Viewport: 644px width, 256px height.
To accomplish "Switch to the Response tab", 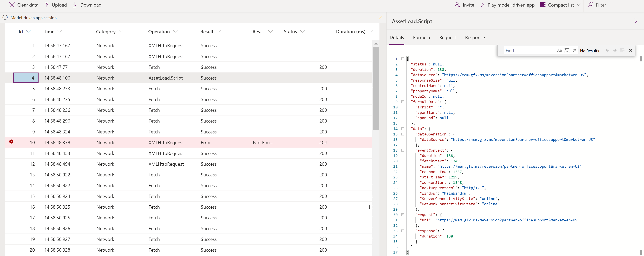I will 474,37.
